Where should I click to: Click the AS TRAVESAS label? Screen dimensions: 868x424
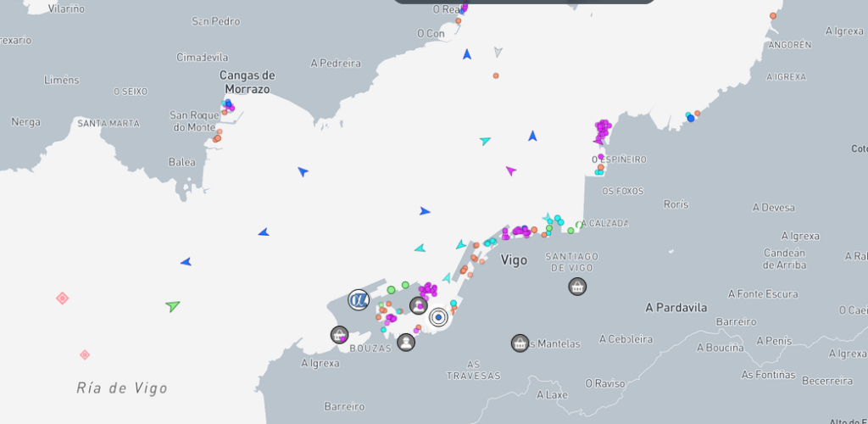473,370
